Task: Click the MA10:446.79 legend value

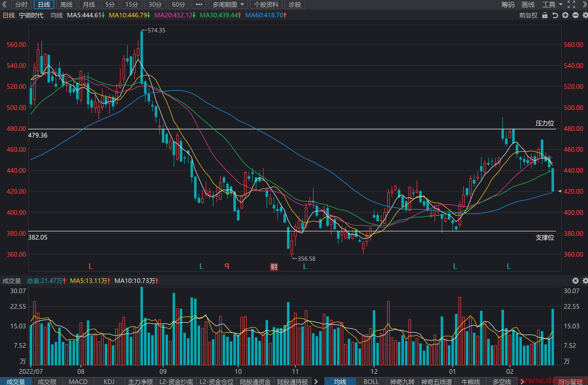Action: (x=130, y=15)
